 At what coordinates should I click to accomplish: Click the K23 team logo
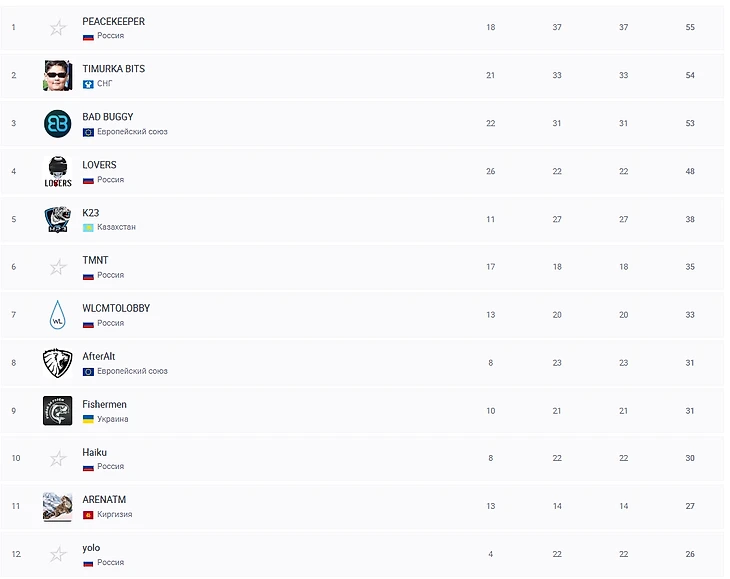pyautogui.click(x=58, y=219)
